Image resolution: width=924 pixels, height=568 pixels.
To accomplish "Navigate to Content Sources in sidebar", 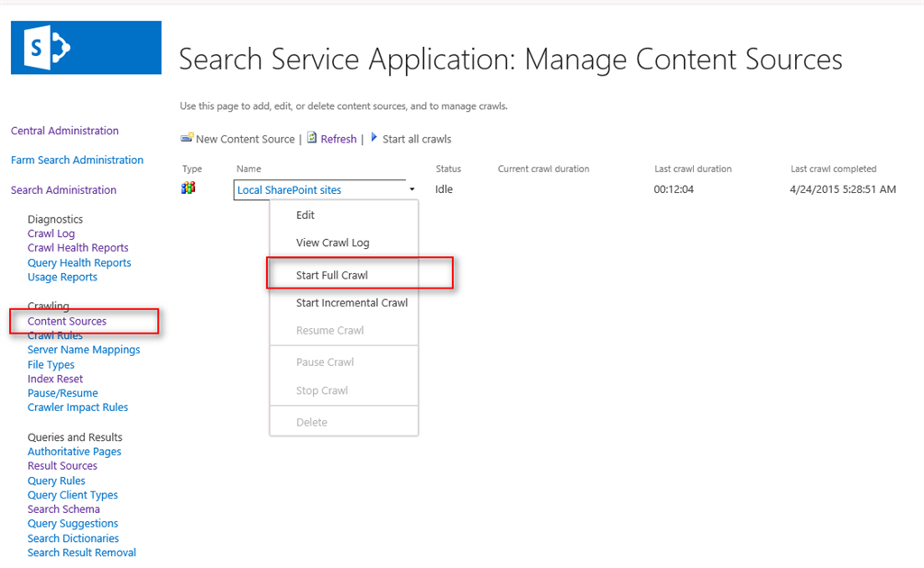I will pyautogui.click(x=67, y=321).
